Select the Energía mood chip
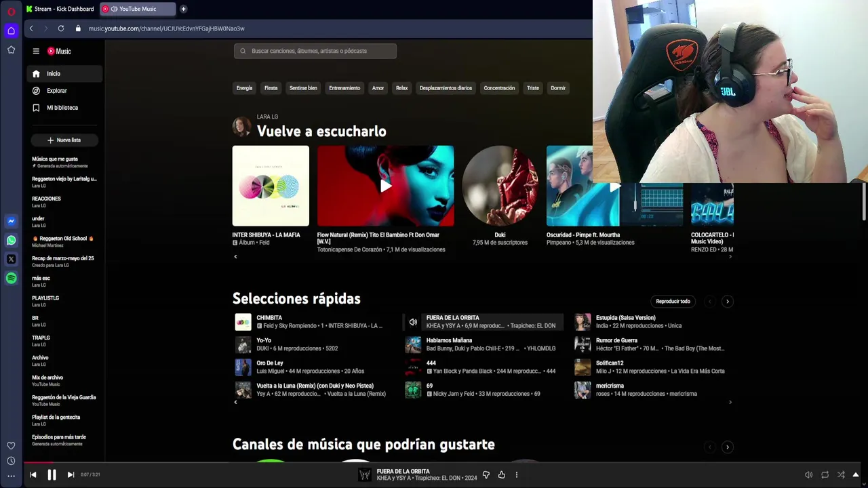 pyautogui.click(x=244, y=88)
